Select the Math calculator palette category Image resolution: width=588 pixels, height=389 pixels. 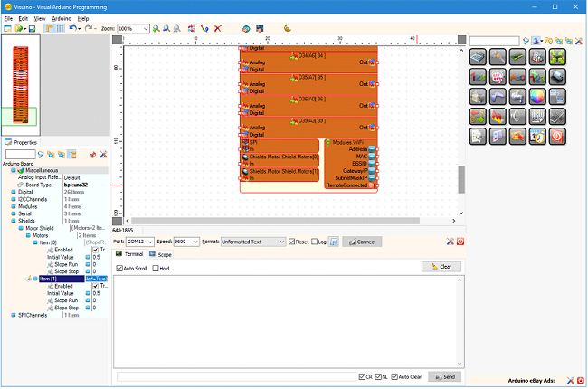click(x=478, y=57)
